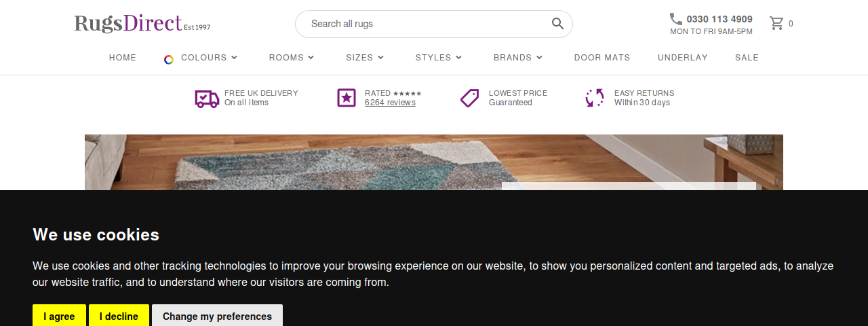The height and width of the screenshot is (326, 868).
Task: Click the star rating badge icon
Action: pos(347,98)
